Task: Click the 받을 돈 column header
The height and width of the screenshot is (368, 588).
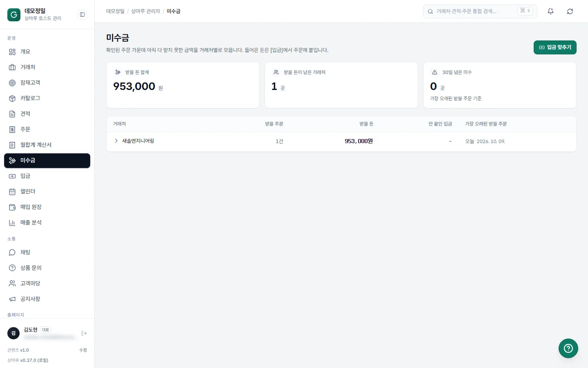Action: [x=366, y=124]
